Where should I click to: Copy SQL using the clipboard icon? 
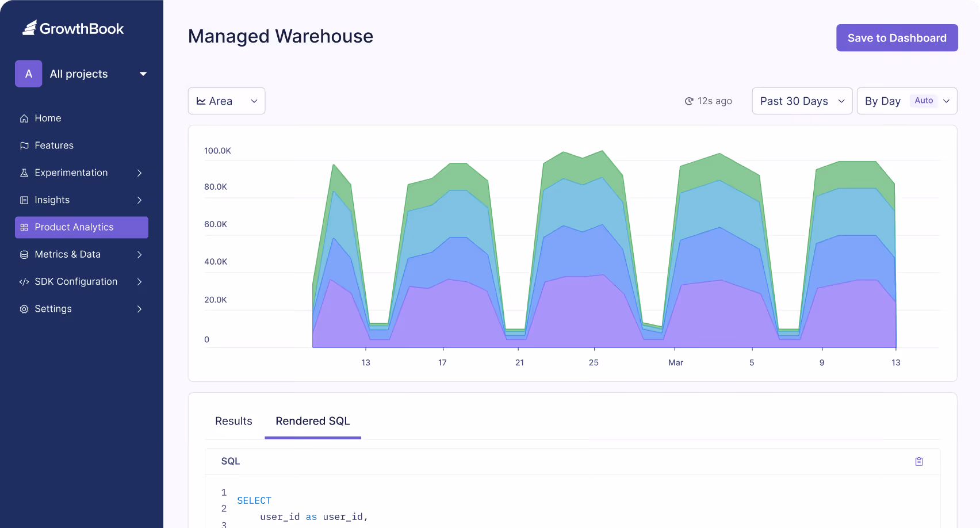click(919, 461)
